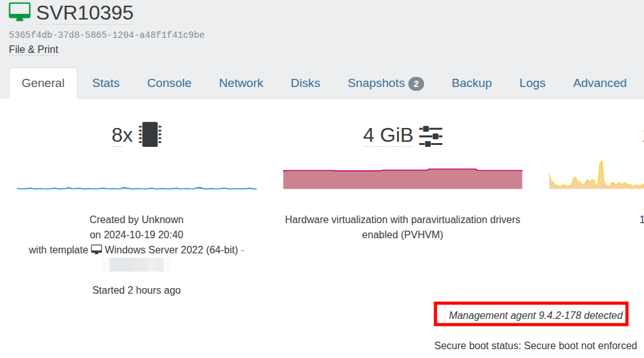Edit the File & Print description
644x358 pixels.
[x=33, y=50]
